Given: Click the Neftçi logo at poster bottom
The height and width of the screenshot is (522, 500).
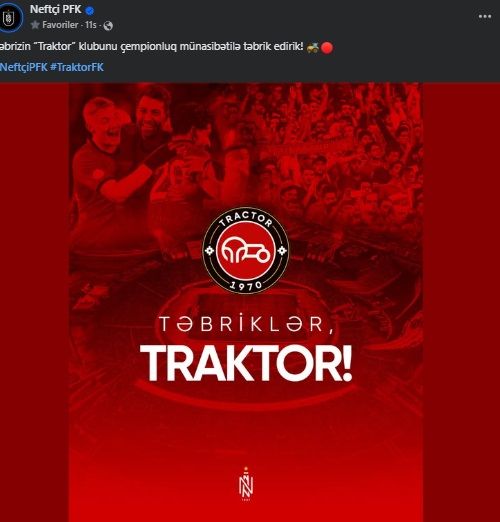Looking at the screenshot, I should tap(246, 484).
